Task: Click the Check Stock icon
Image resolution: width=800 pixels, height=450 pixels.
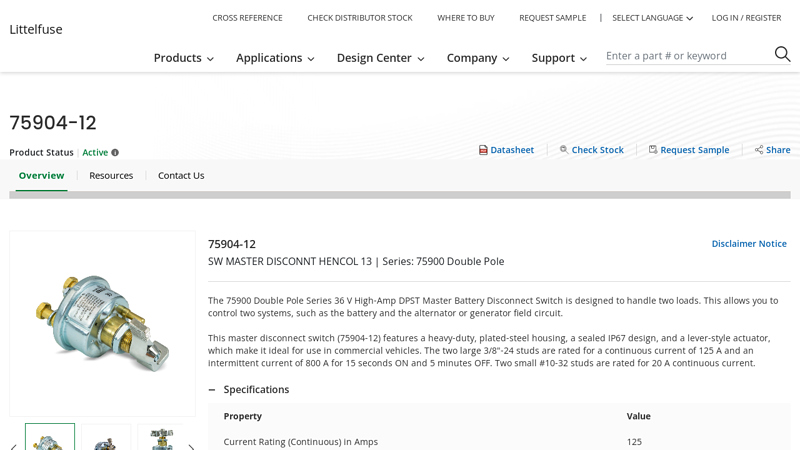Action: tap(564, 150)
